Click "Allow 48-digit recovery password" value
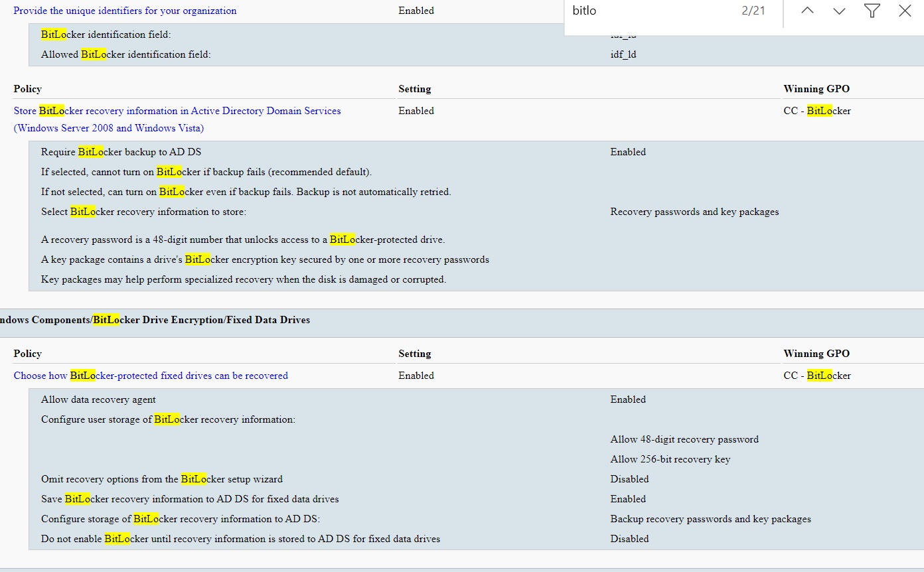The height and width of the screenshot is (572, 924). pos(684,439)
